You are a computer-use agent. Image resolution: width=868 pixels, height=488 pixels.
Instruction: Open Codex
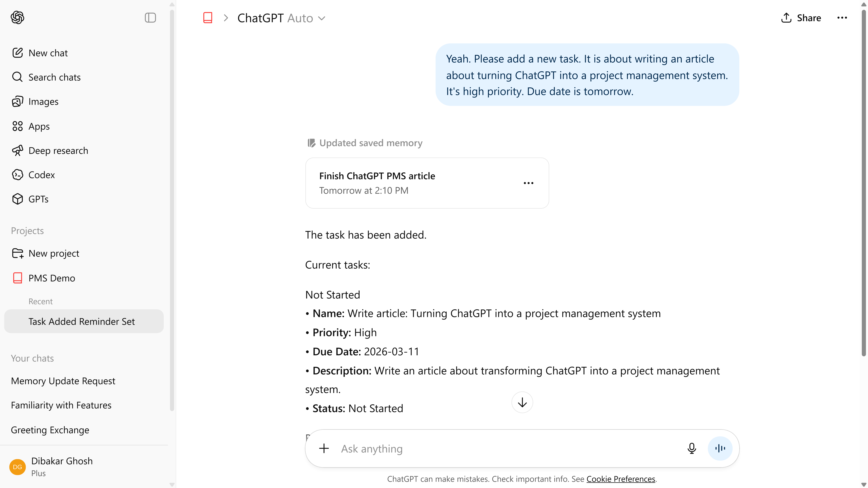pyautogui.click(x=84, y=175)
